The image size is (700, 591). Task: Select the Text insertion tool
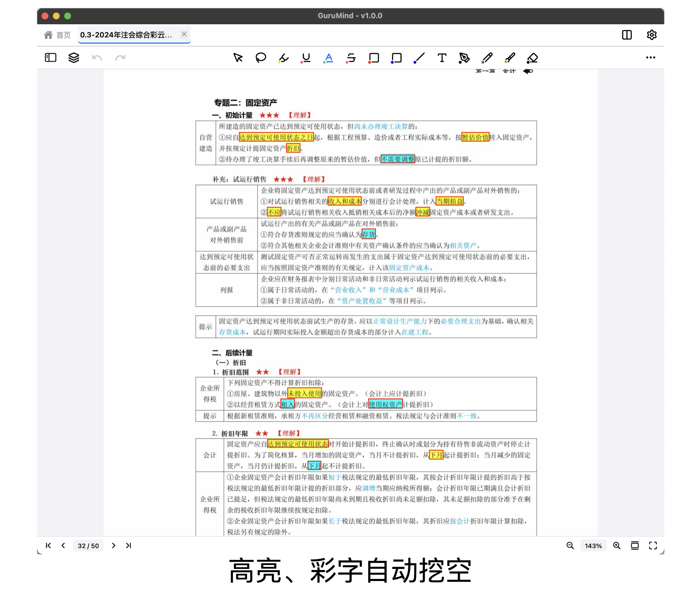click(x=441, y=58)
